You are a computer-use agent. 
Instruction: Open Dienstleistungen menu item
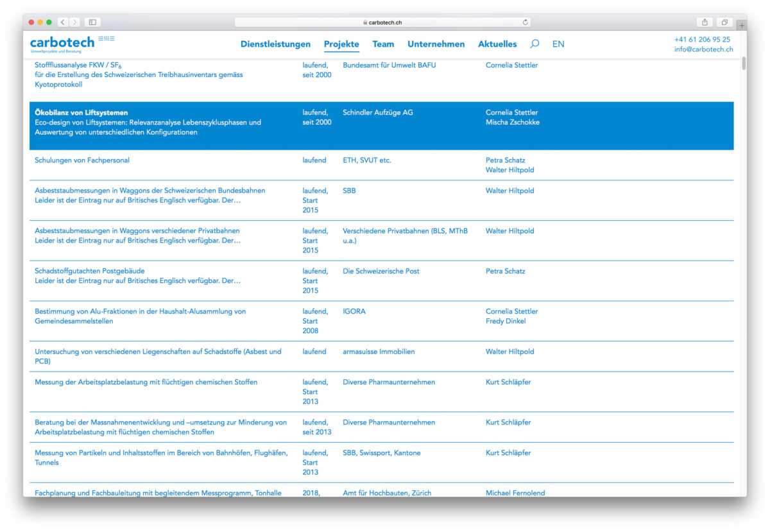275,44
